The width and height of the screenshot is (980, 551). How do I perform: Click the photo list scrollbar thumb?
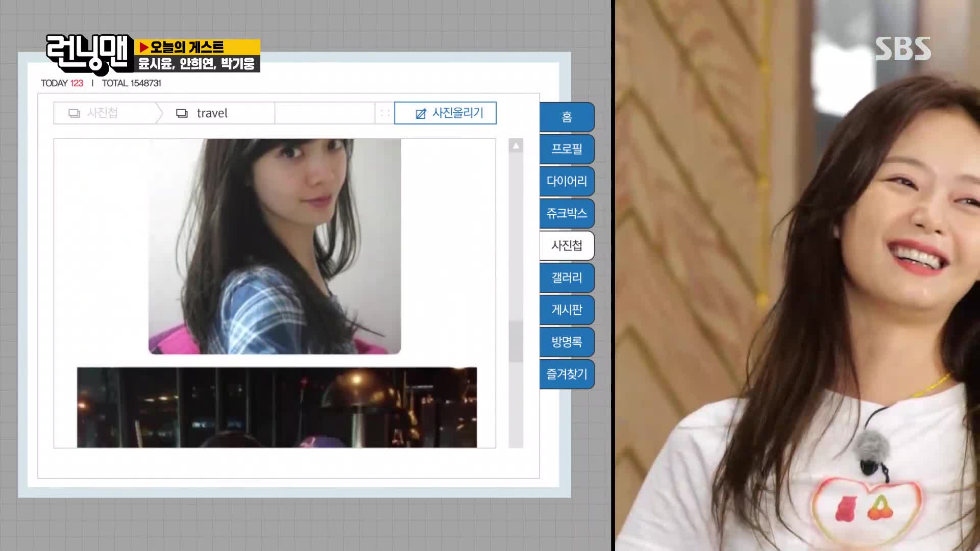coord(516,342)
